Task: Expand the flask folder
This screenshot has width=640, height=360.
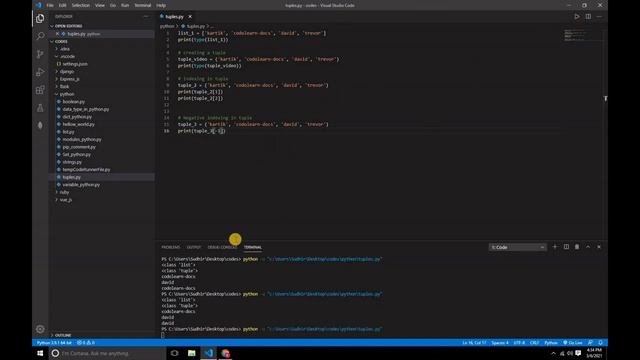Action: coord(64,87)
